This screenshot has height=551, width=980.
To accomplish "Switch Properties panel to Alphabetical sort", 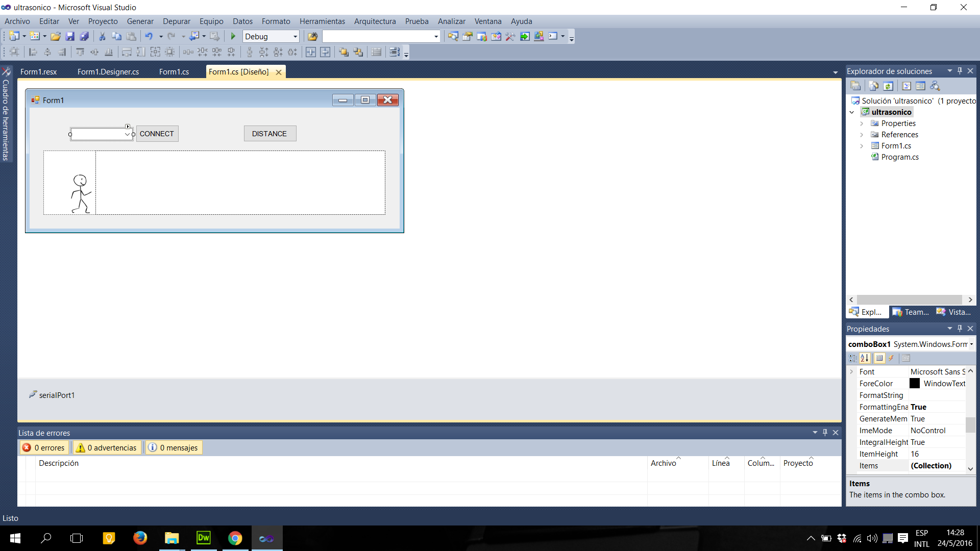I will [864, 358].
